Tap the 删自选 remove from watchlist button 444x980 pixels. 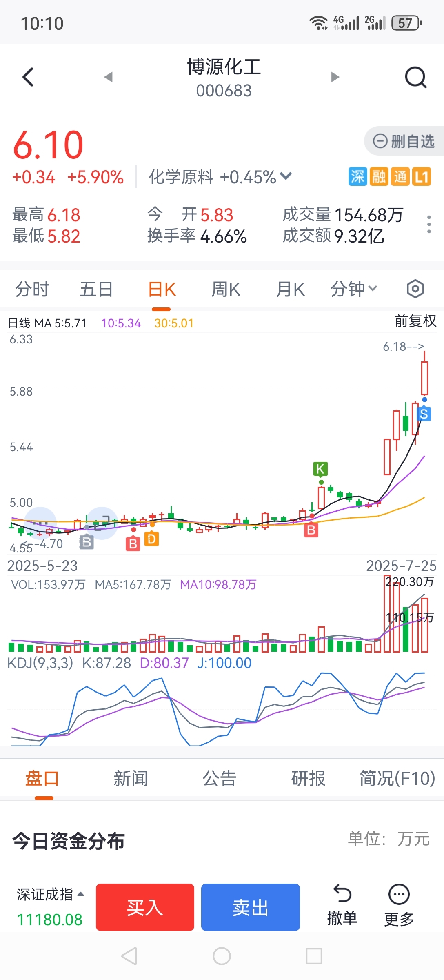(404, 141)
